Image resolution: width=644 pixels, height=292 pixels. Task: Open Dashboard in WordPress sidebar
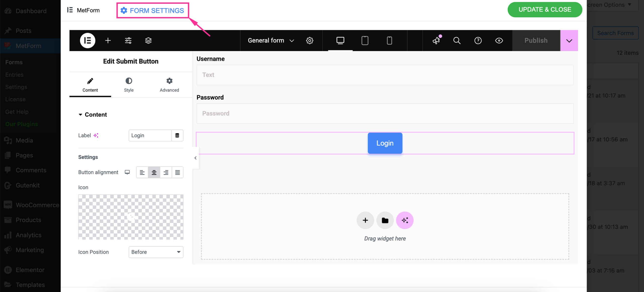click(30, 11)
